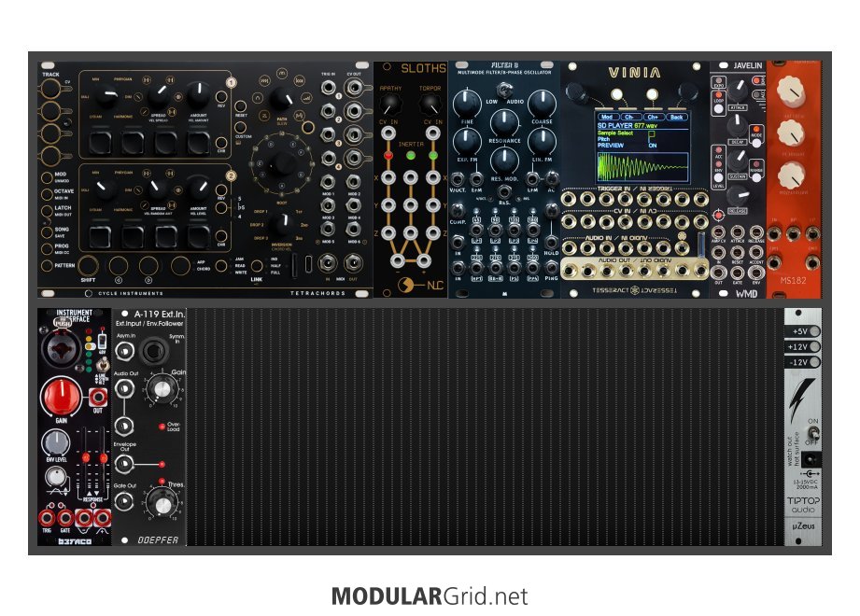Click the Filter 8 Fine tuning knob
Viewport: 860px width, 616px height.
467,104
